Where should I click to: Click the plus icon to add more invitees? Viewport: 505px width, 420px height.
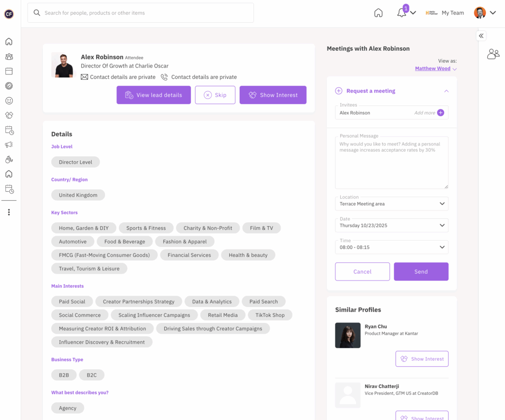click(440, 113)
